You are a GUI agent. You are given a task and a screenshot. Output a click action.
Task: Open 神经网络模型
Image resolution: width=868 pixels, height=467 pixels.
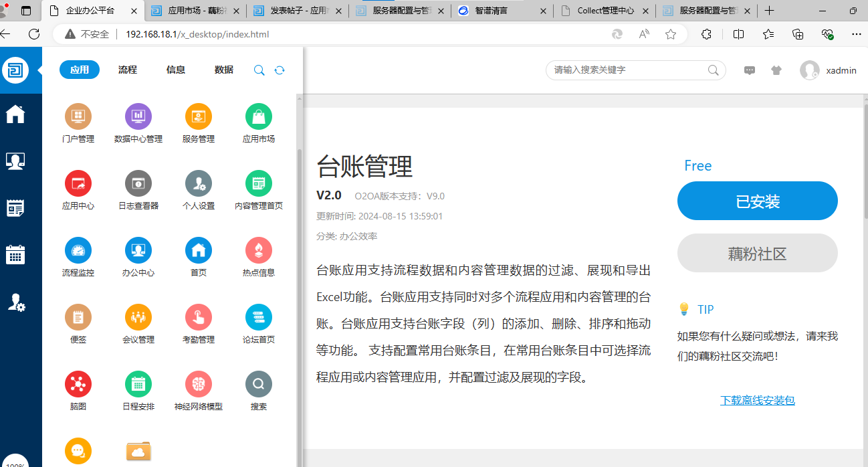(x=199, y=391)
